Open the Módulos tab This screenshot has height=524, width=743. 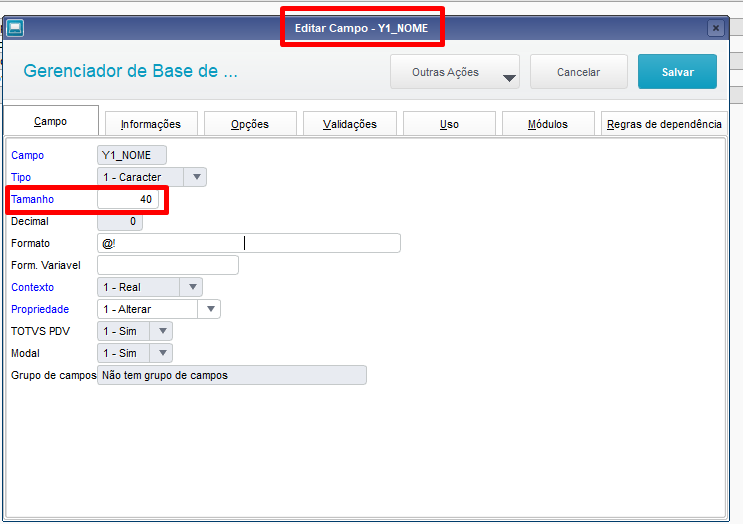[548, 124]
